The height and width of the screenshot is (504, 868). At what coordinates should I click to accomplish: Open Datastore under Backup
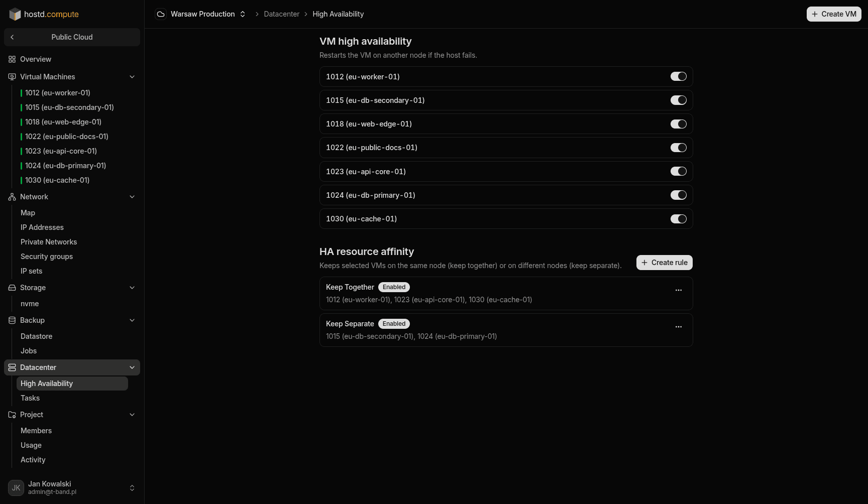pos(72,336)
